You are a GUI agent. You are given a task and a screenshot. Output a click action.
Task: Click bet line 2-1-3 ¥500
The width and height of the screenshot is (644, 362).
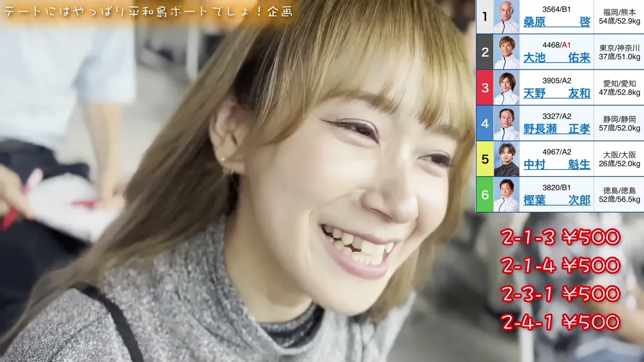(560, 238)
